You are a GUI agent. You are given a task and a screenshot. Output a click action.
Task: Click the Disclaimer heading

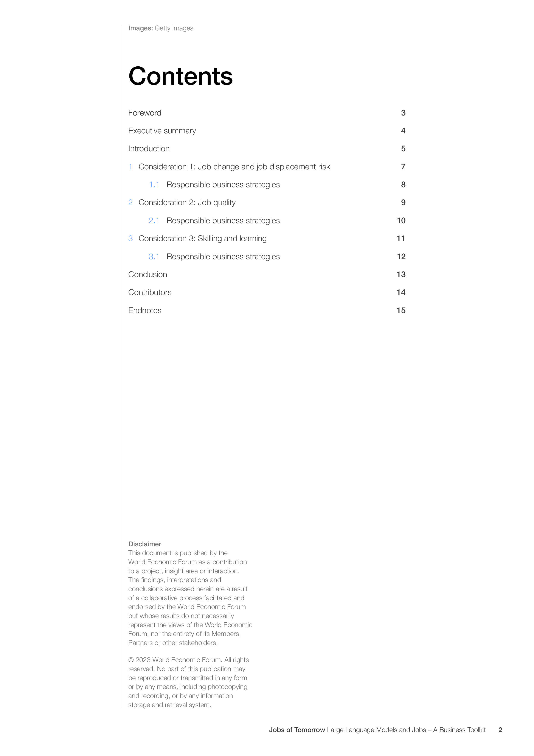pos(144,544)
